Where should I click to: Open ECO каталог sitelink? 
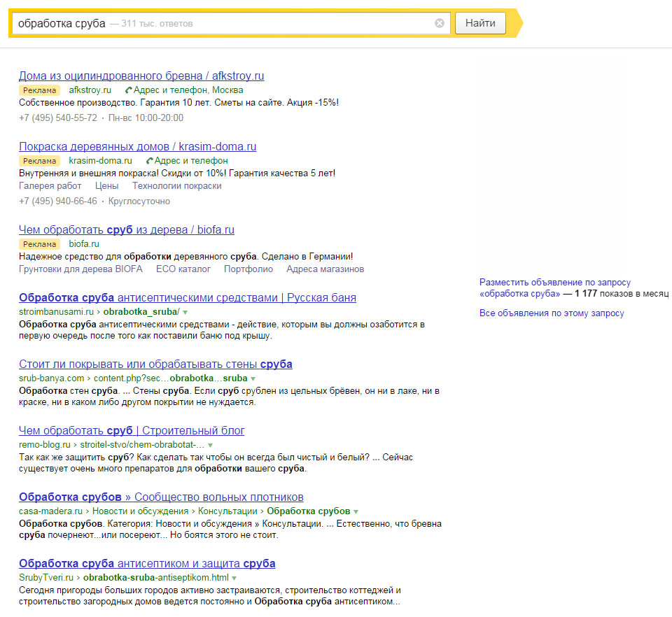[183, 269]
